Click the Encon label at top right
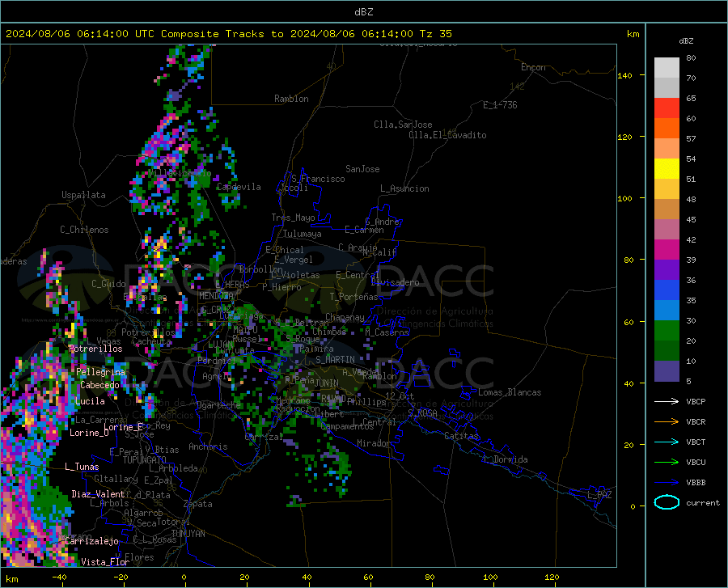Image resolution: width=728 pixels, height=588 pixels. [533, 67]
